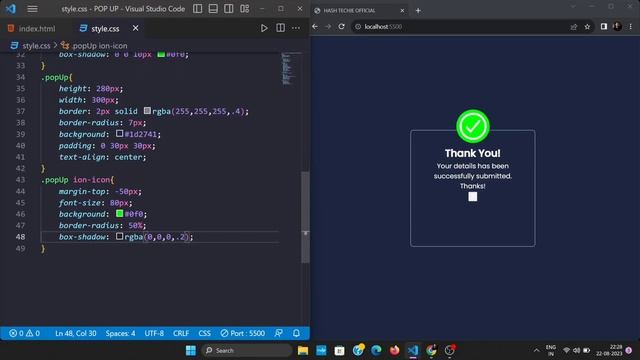The width and height of the screenshot is (640, 360).
Task: Click the editor vertical scrollbar
Action: point(305,217)
